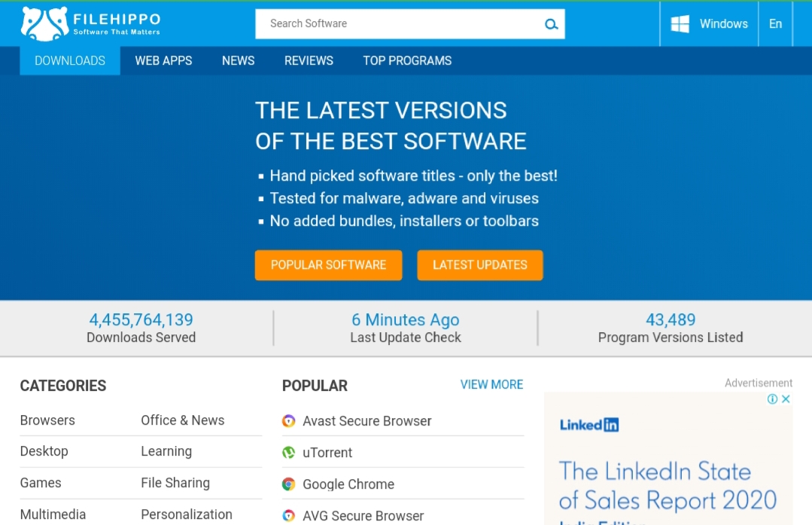Image resolution: width=812 pixels, height=525 pixels.
Task: Open the En language selector
Action: coord(775,24)
